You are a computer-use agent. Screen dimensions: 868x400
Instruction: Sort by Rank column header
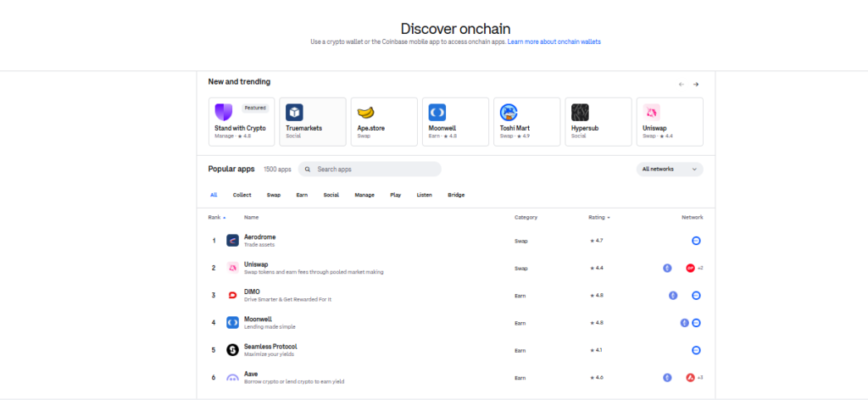216,218
